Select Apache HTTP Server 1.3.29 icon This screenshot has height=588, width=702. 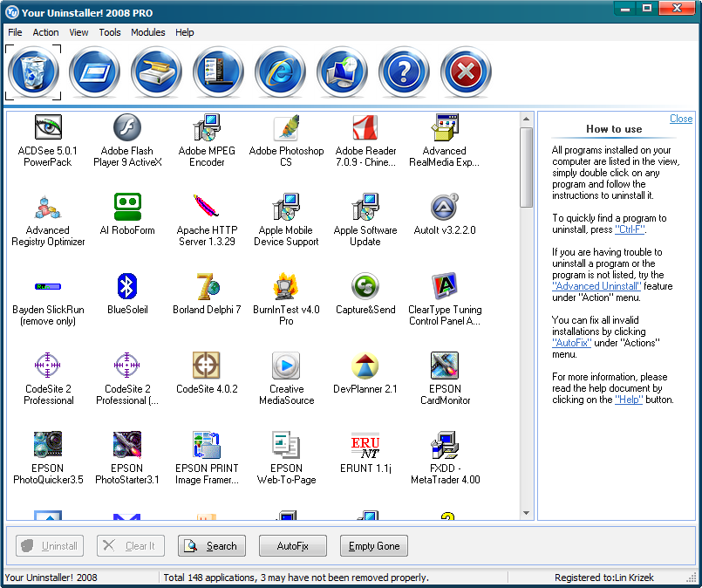coord(207,207)
